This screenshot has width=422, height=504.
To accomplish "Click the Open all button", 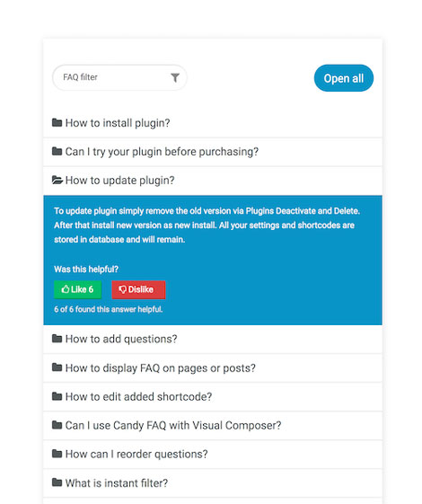I will [x=344, y=78].
